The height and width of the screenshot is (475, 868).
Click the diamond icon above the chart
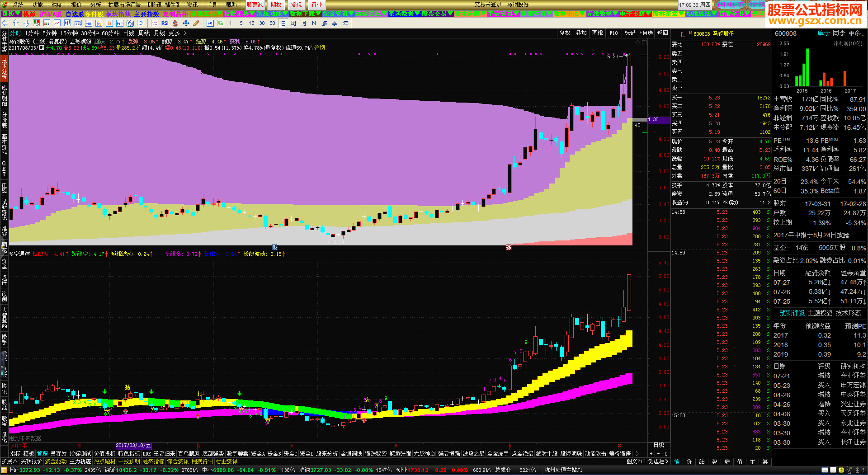[638, 42]
